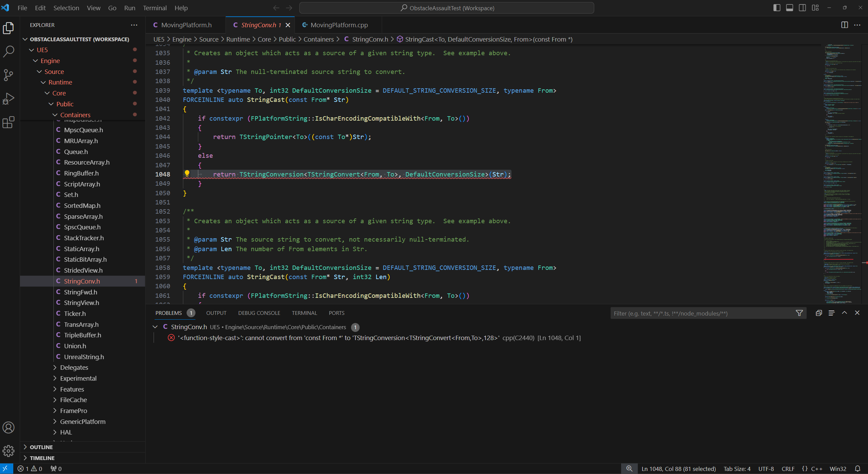
Task: Expand the OUTLINE section
Action: (41, 447)
